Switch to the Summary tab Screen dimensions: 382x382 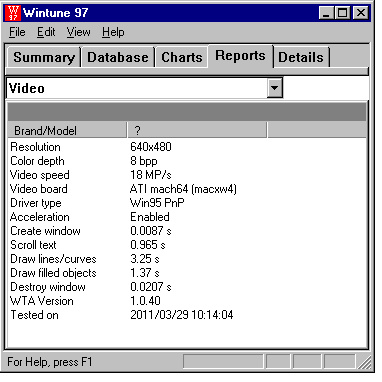pyautogui.click(x=44, y=57)
